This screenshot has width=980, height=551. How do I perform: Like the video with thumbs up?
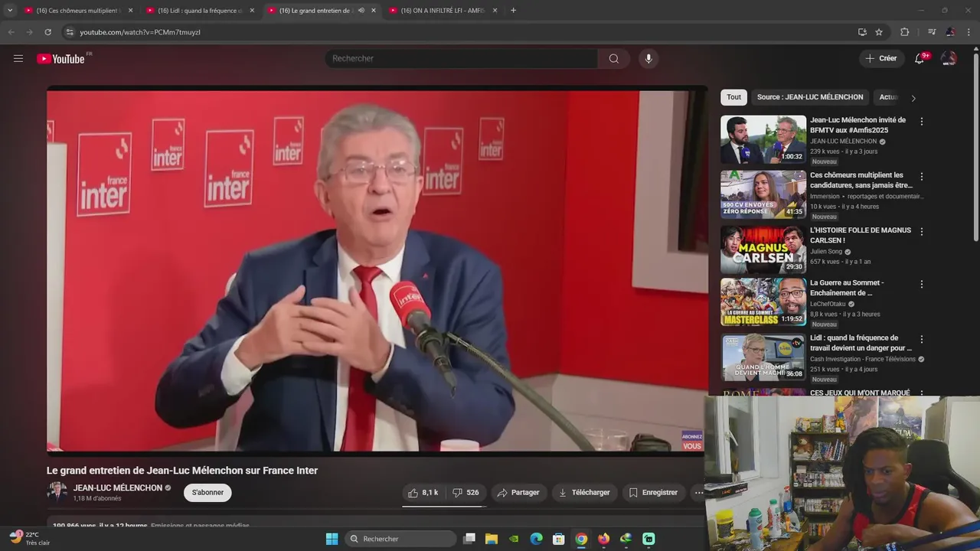click(423, 493)
